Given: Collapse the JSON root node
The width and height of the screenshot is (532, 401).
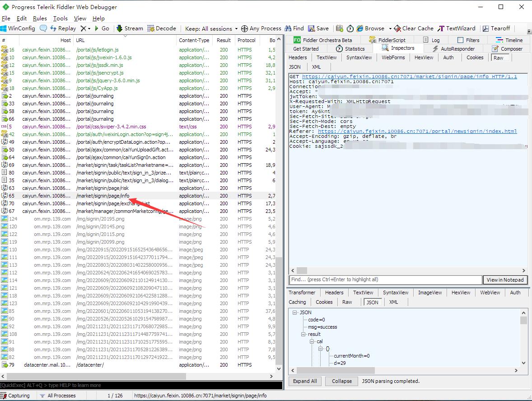Looking at the screenshot, I should [294, 313].
